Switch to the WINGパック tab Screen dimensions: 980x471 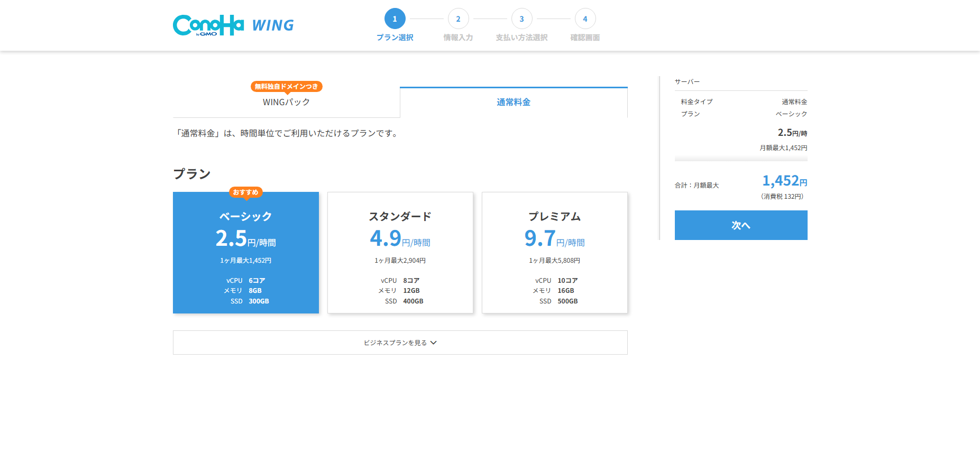pos(286,102)
